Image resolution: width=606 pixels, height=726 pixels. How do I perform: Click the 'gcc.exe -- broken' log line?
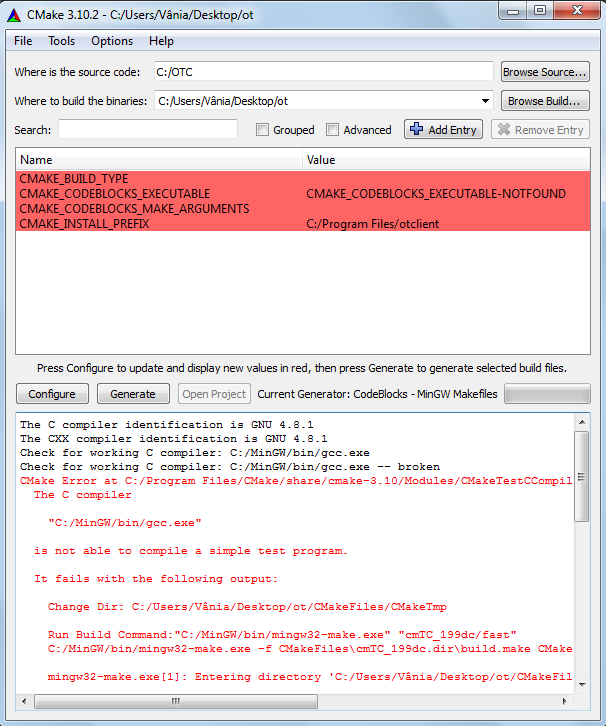230,467
